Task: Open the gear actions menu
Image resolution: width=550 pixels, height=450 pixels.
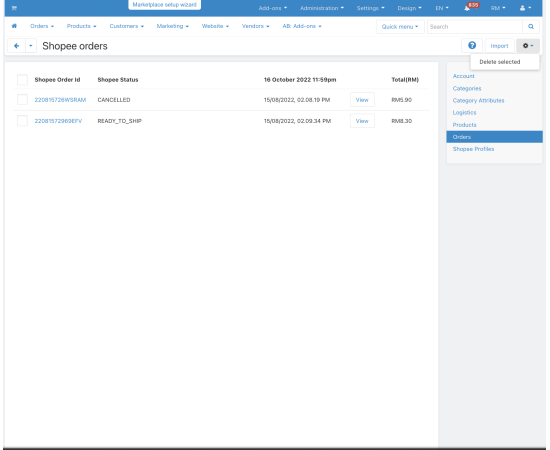Action: tap(528, 46)
